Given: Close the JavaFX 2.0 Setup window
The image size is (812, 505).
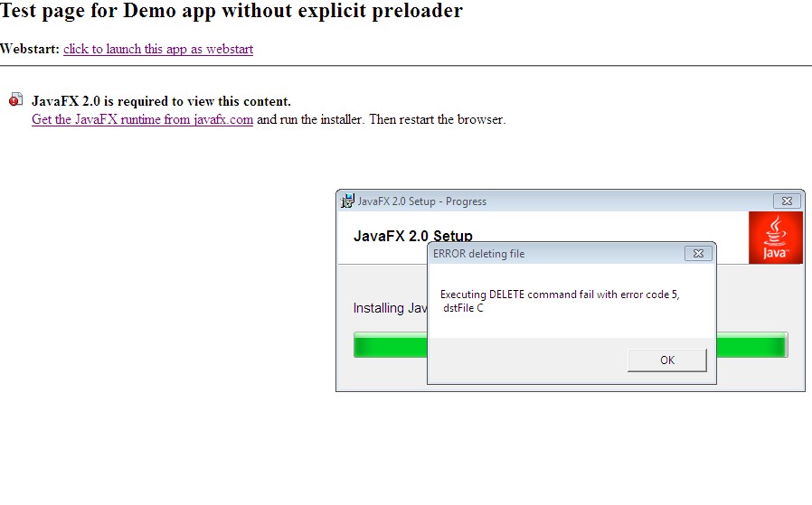Looking at the screenshot, I should (787, 201).
